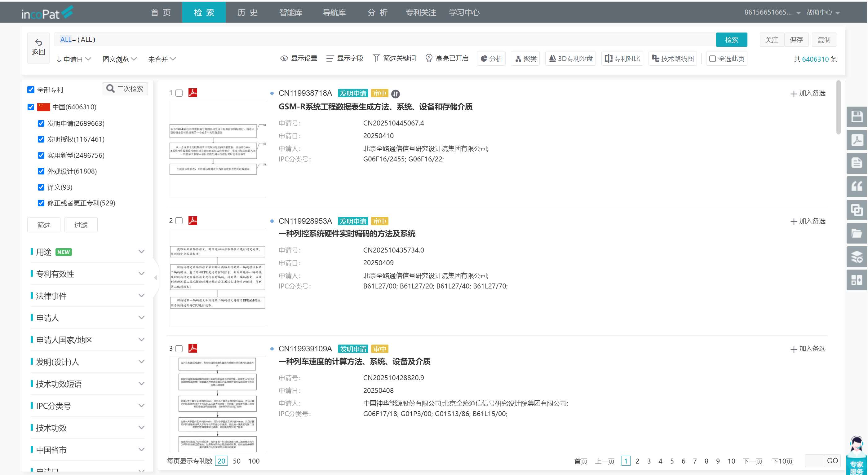The height and width of the screenshot is (475, 868).
Task: Click the quotation marks icon in right sidebar
Action: (857, 187)
